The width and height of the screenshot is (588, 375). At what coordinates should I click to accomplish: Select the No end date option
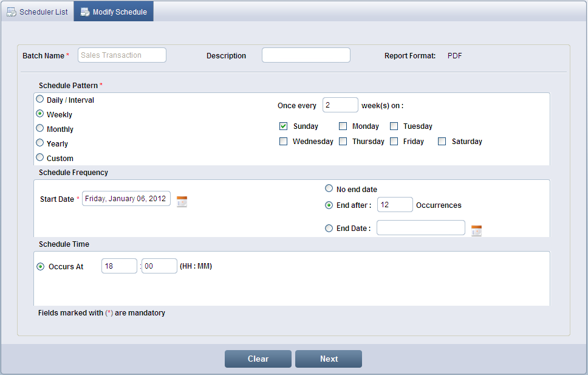click(x=329, y=188)
